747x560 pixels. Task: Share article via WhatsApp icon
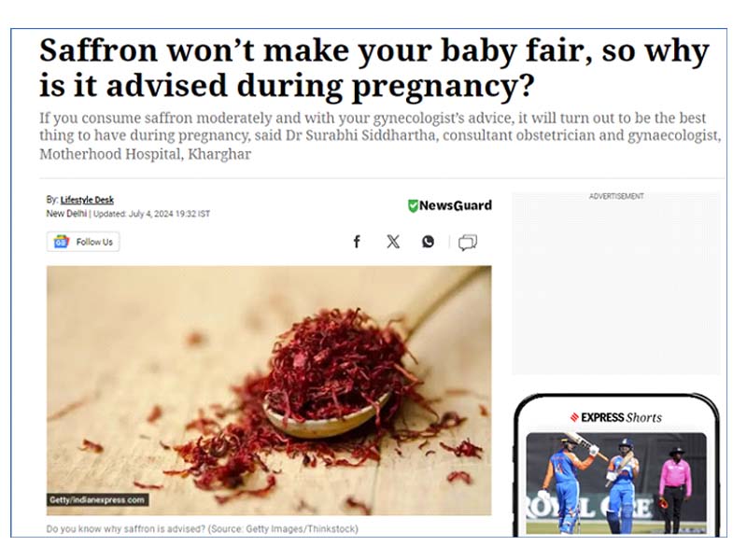pyautogui.click(x=429, y=242)
